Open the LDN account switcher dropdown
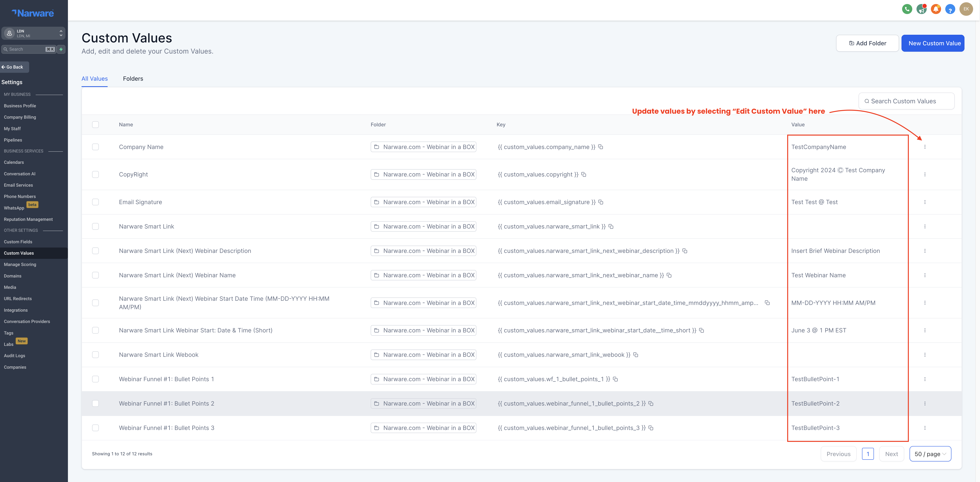Screen dimensions: 980x482 click(x=33, y=33)
